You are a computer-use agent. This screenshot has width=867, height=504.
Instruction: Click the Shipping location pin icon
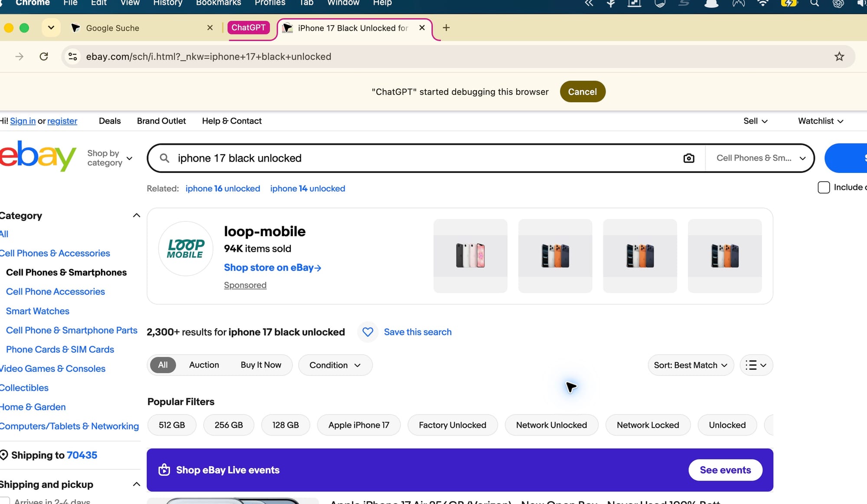(4, 455)
